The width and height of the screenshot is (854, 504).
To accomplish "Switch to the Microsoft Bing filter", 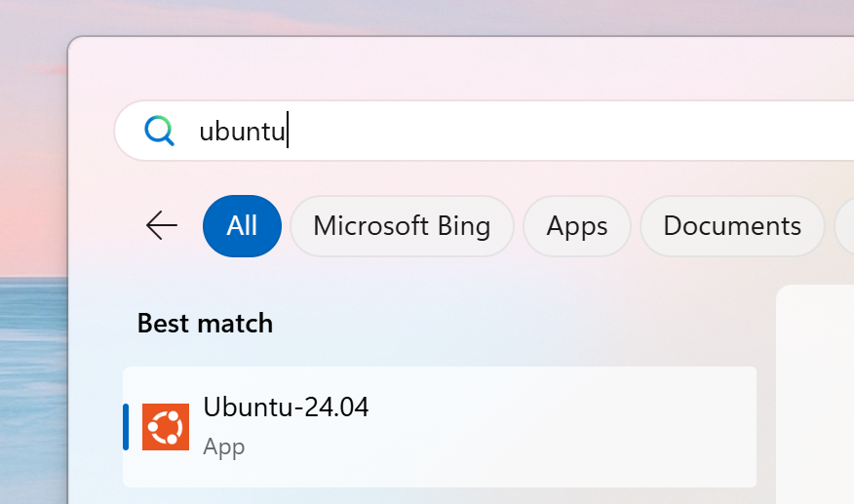I will tap(402, 226).
